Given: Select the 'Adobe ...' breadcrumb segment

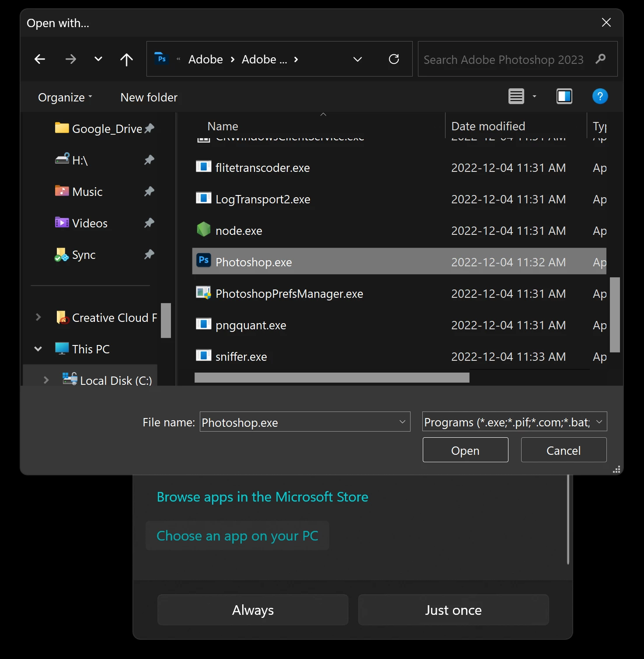Looking at the screenshot, I should coord(264,59).
